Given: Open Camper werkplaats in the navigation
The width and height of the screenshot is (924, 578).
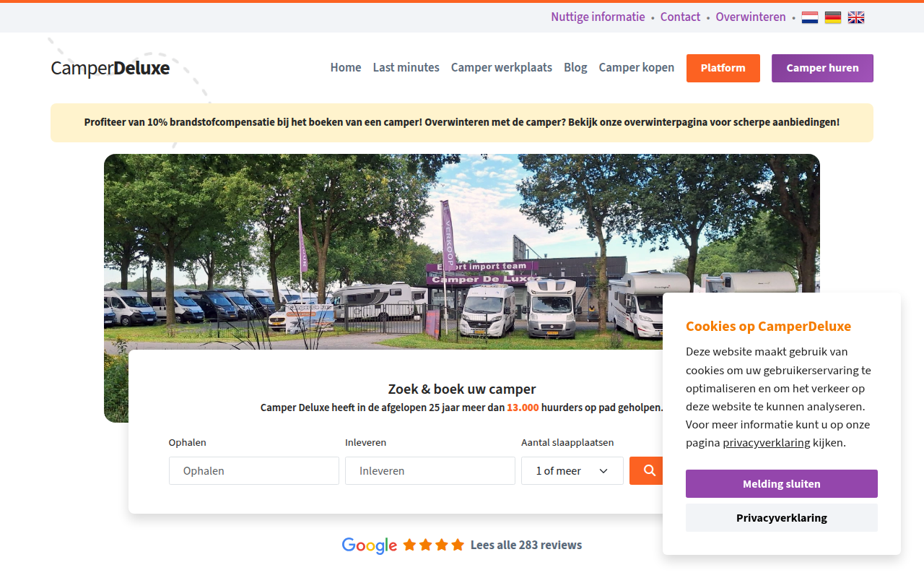Looking at the screenshot, I should point(502,67).
